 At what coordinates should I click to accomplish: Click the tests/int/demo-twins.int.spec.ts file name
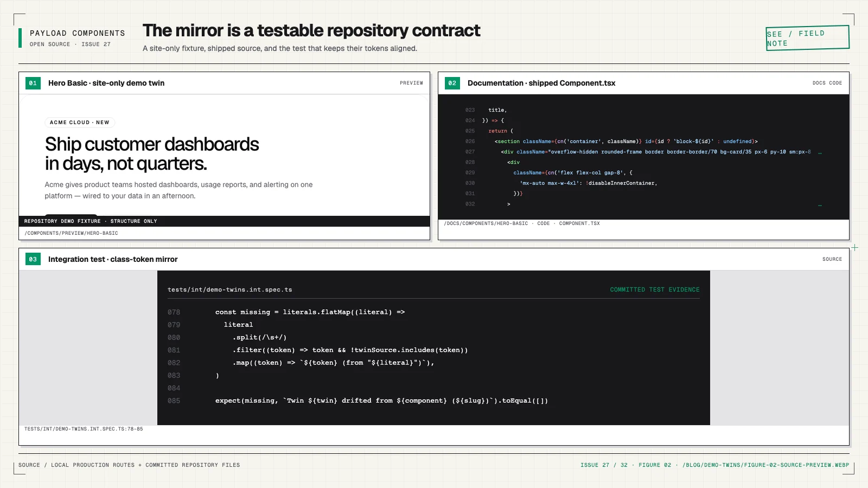point(230,290)
